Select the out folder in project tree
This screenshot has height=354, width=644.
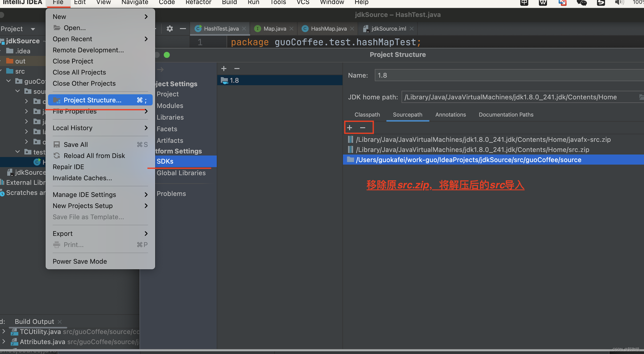click(x=23, y=61)
